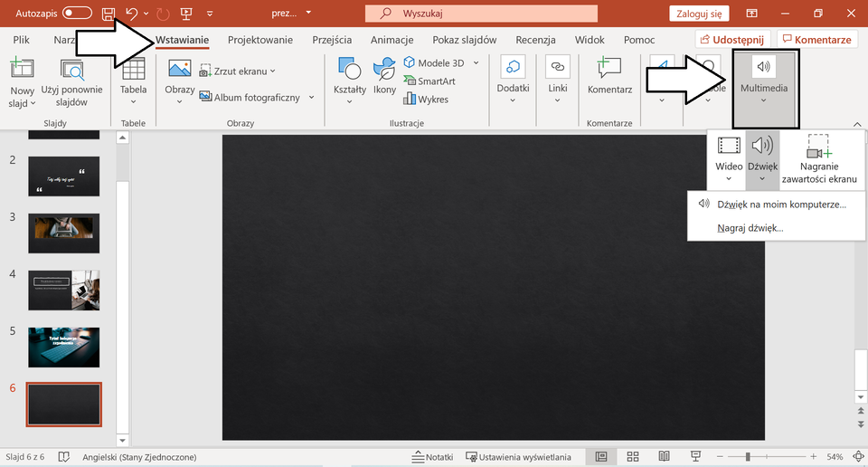Toggle the Autozapis switch
The height and width of the screenshot is (467, 868).
[x=77, y=14]
